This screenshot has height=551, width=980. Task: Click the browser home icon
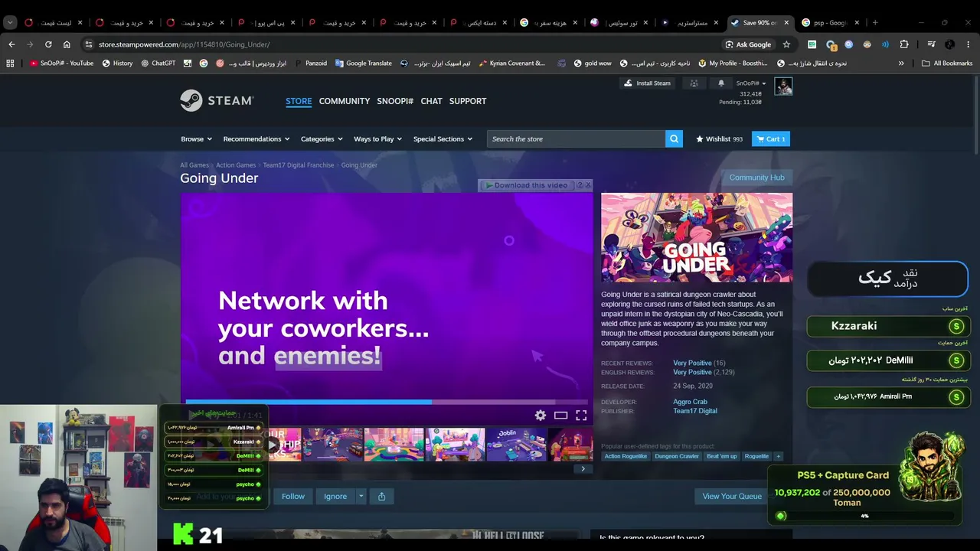67,44
